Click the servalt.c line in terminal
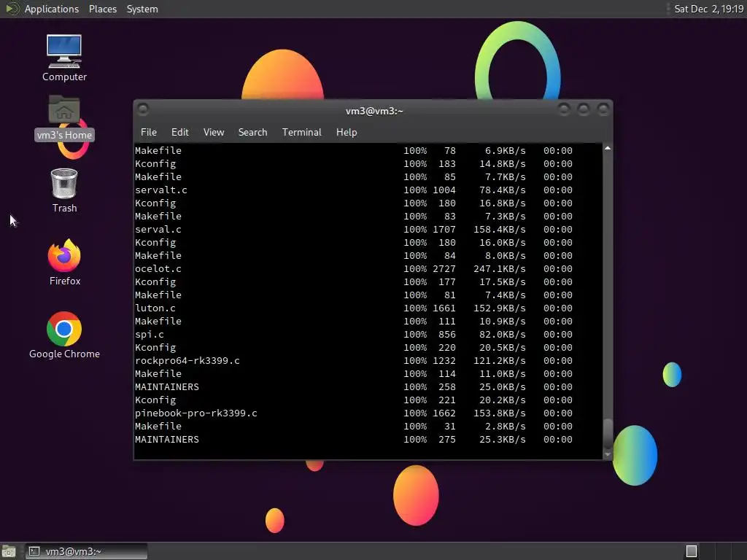The image size is (747, 560). click(x=354, y=190)
